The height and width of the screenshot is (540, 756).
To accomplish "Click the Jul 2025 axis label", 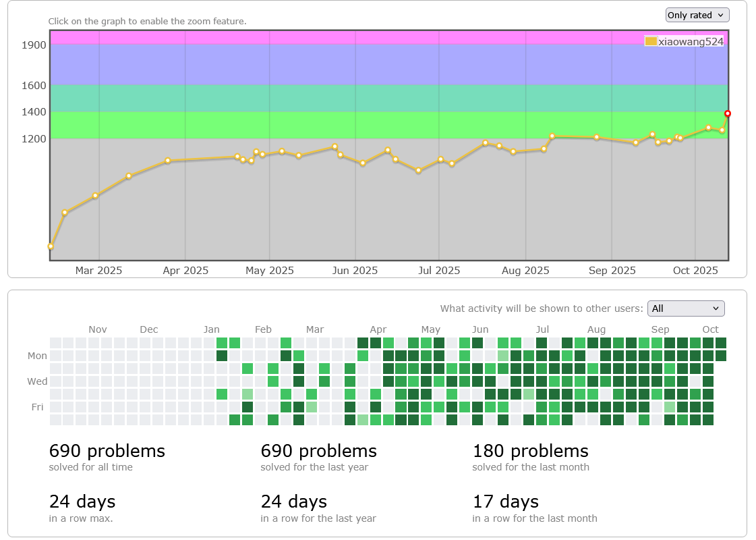I will [x=439, y=270].
